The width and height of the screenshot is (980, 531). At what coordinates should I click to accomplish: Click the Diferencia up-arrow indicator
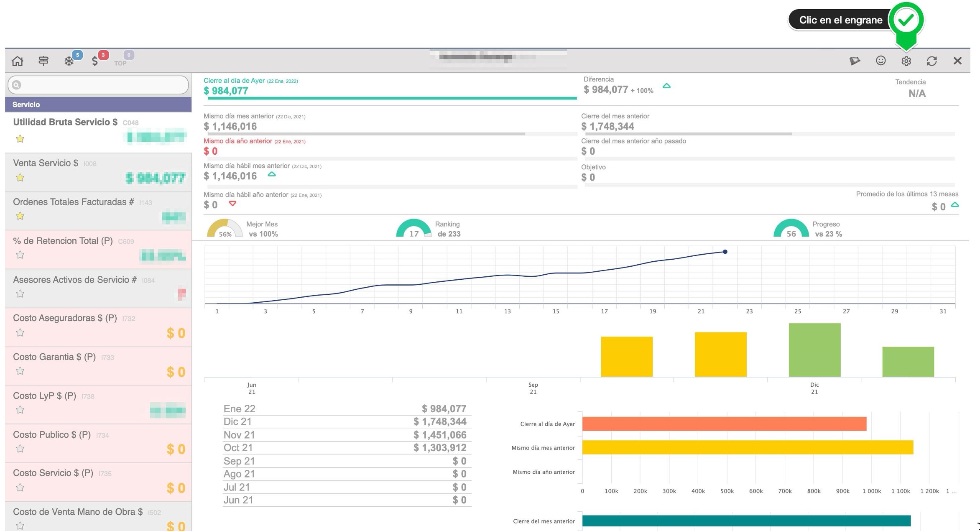(x=667, y=86)
